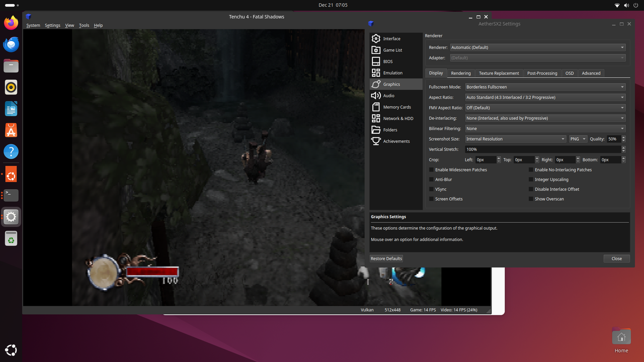This screenshot has height=362, width=644.
Task: Open the clock and calendar in top bar
Action: click(x=333, y=5)
